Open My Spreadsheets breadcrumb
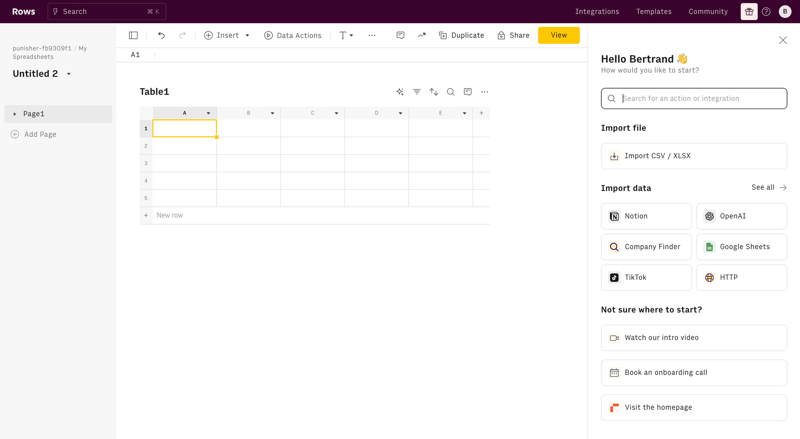800x439 pixels. pyautogui.click(x=49, y=53)
